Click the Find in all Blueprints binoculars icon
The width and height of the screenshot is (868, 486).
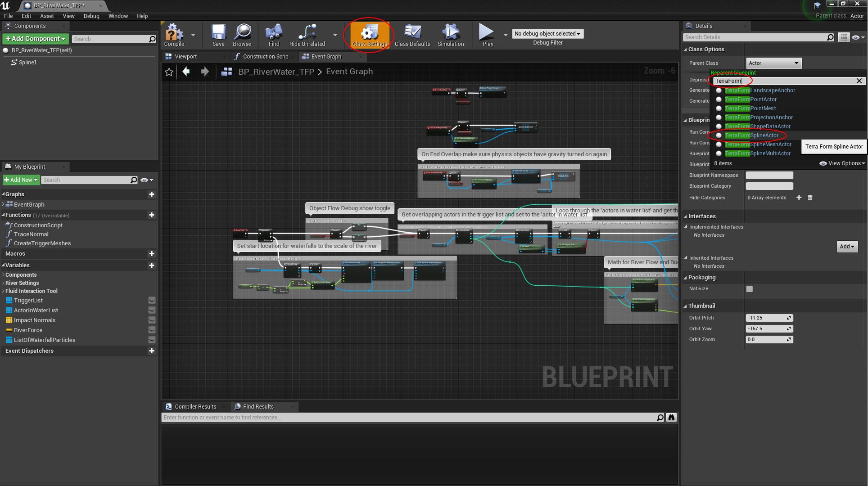pos(671,418)
